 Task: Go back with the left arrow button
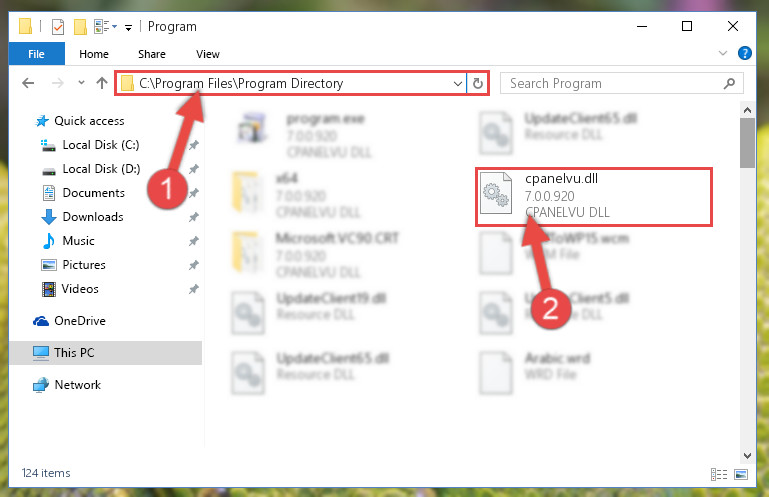(28, 83)
